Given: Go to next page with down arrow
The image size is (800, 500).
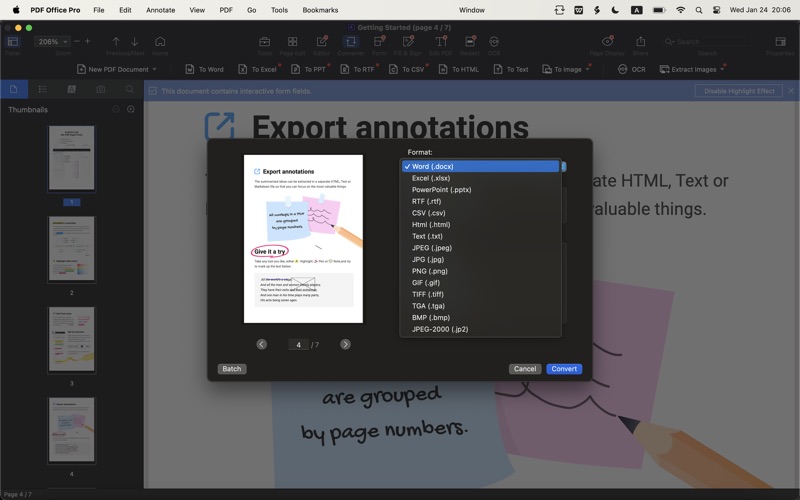Looking at the screenshot, I should point(135,42).
